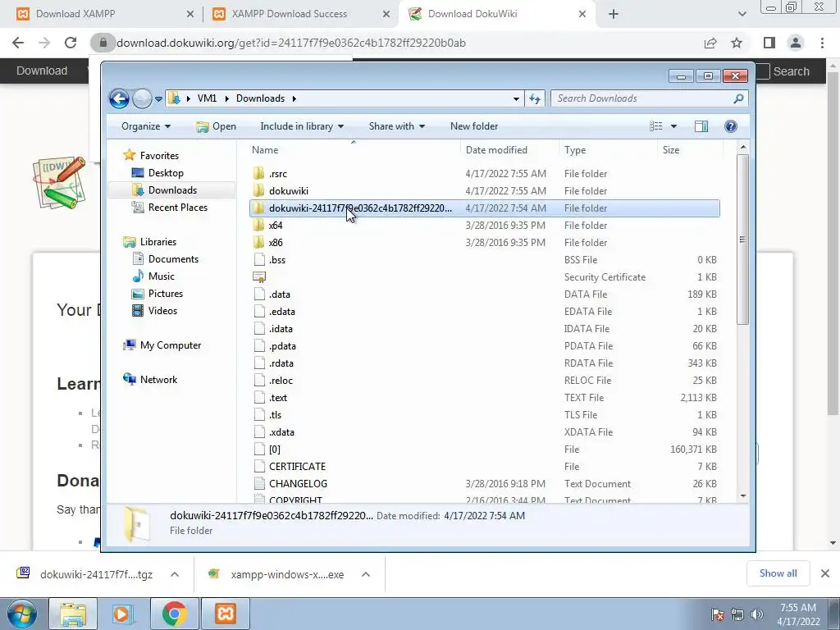Click the Windows Start button
Screen dimensions: 840x630
[22, 614]
